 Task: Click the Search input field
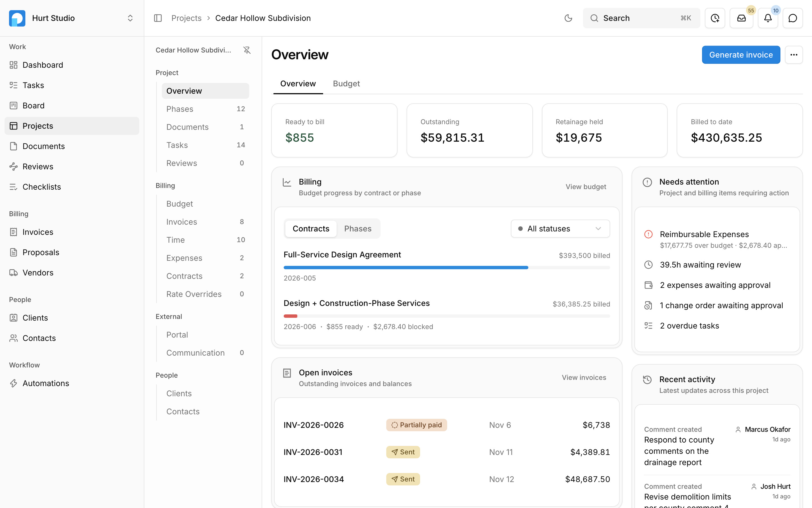pyautogui.click(x=641, y=18)
